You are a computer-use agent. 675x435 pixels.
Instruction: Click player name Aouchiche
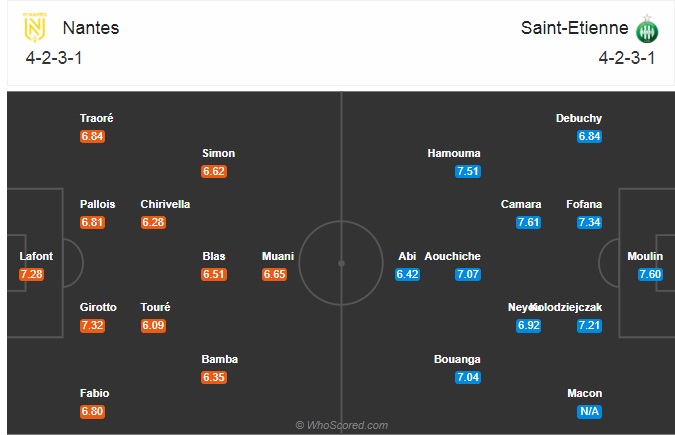(x=452, y=256)
